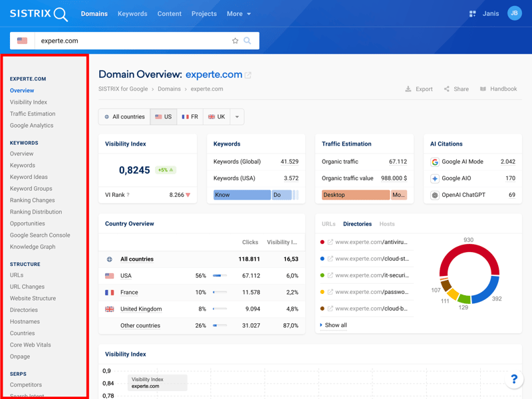The width and height of the screenshot is (532, 399).
Task: Open Traffic Estimation in the sidebar
Action: [33, 114]
